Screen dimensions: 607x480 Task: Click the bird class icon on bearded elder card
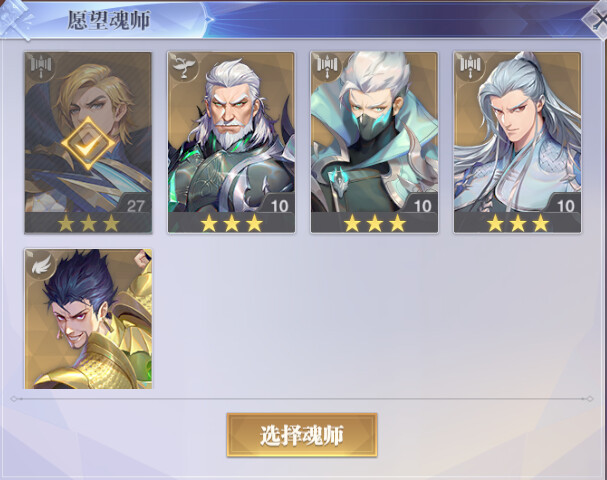pos(184,67)
